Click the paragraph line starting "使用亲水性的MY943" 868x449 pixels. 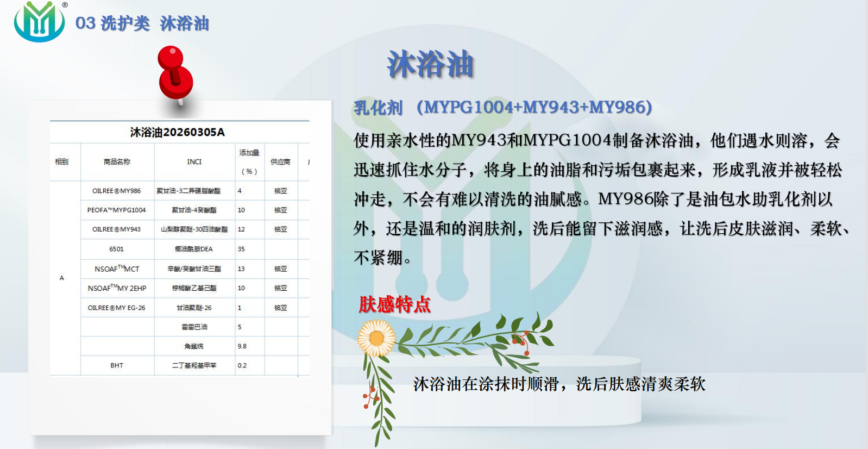596,141
